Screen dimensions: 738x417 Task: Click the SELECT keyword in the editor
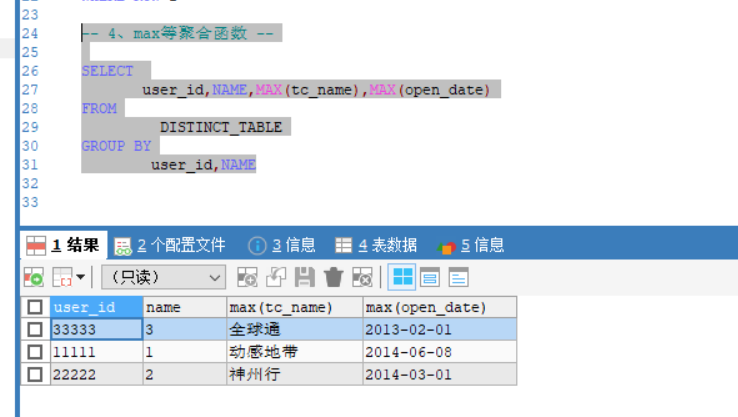click(x=107, y=71)
